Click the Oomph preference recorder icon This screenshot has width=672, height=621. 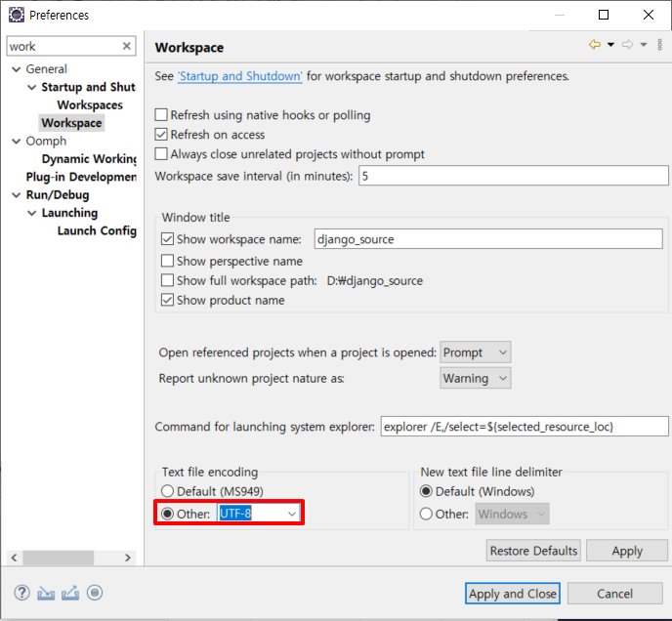(x=95, y=593)
